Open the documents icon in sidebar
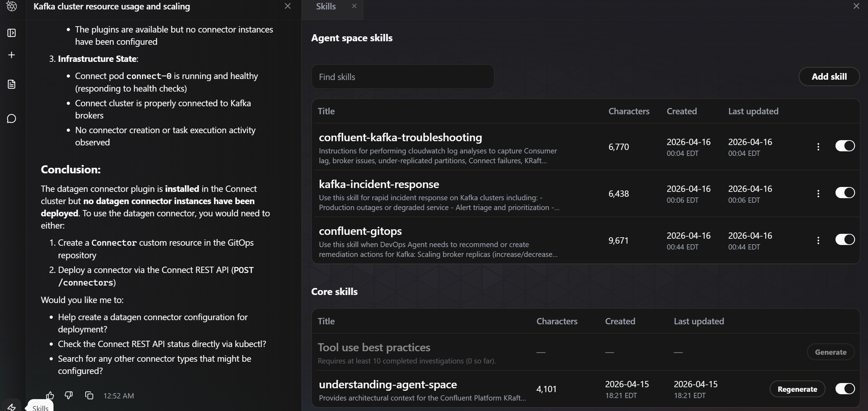868x411 pixels. (12, 84)
